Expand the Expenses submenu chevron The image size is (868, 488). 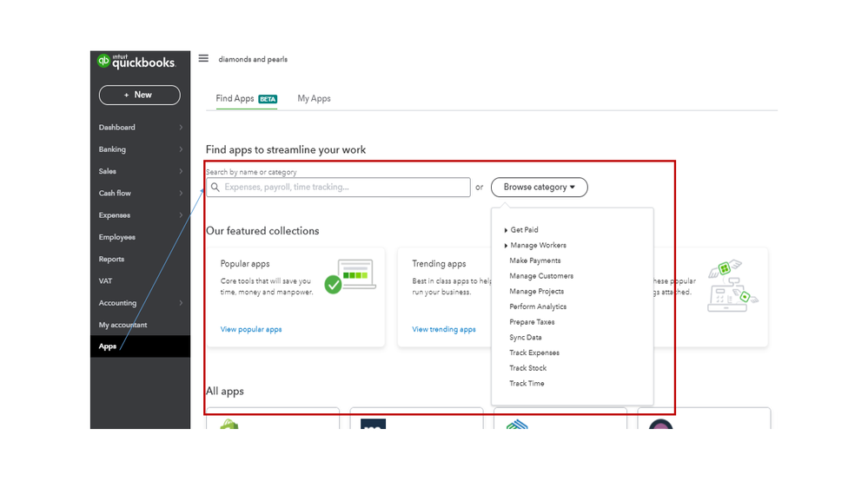tap(181, 215)
